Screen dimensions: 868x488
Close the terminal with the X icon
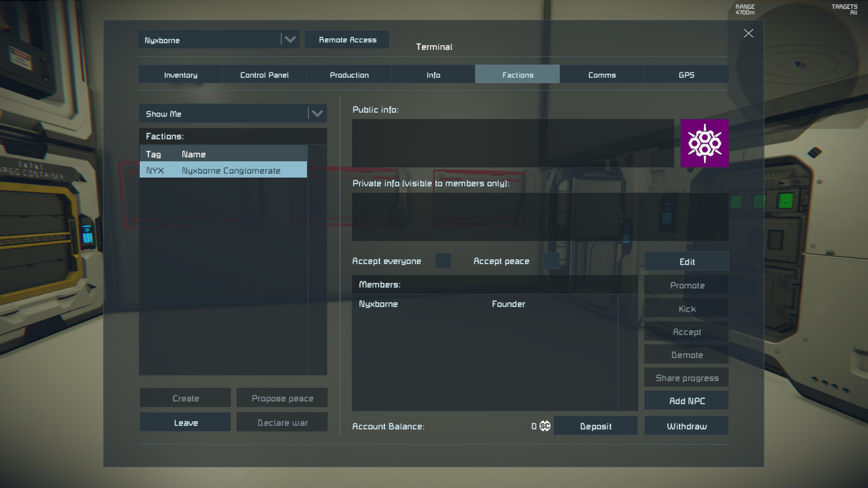[x=748, y=33]
